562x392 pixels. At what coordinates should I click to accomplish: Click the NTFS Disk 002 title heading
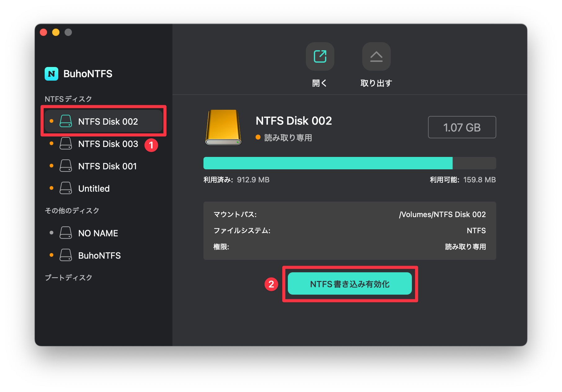tap(294, 121)
